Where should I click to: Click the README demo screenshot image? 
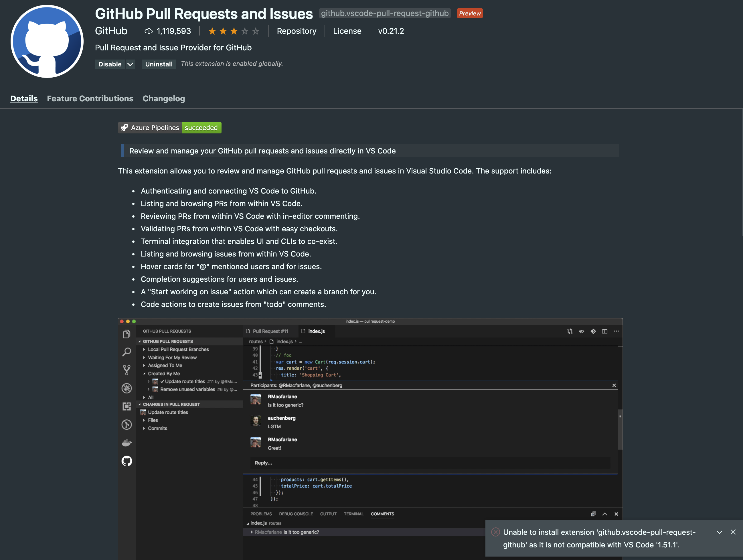tap(370, 438)
